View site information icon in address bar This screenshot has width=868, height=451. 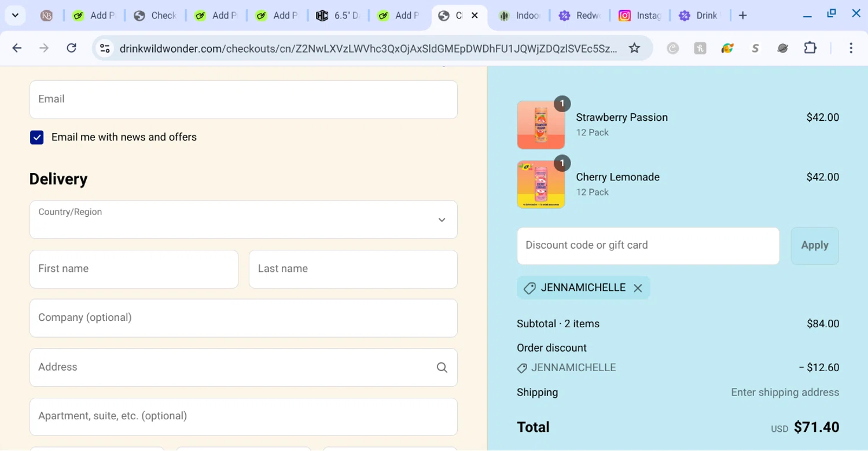tap(105, 49)
